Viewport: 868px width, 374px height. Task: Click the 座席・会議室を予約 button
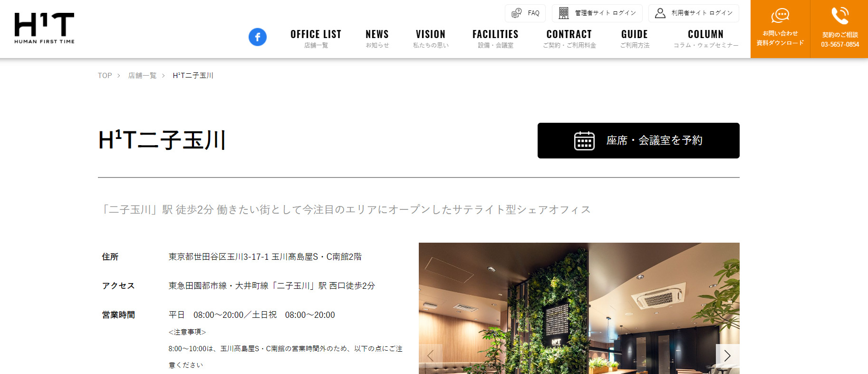[638, 141]
